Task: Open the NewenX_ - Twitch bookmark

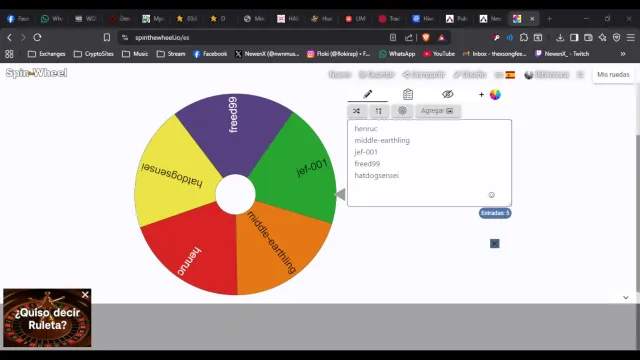Action: tap(562, 54)
